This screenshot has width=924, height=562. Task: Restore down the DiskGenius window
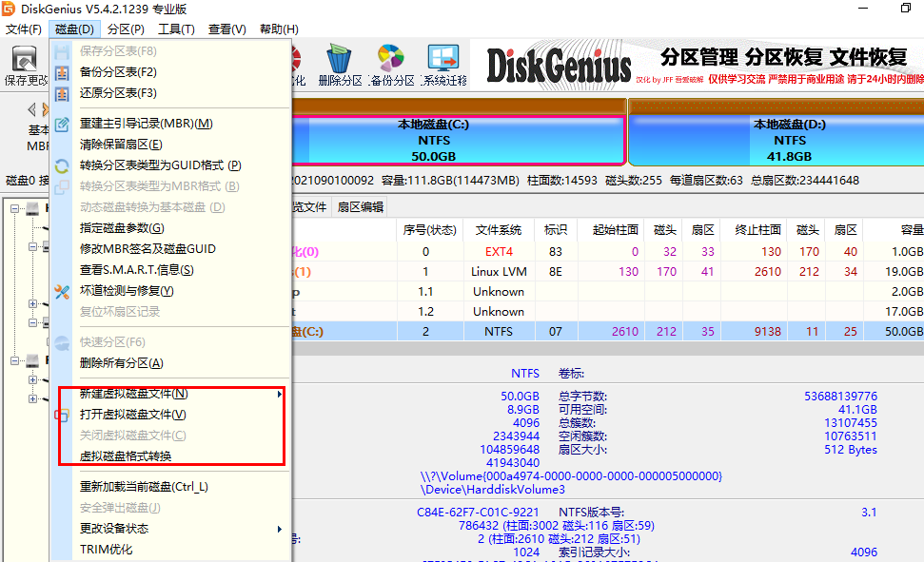click(906, 9)
